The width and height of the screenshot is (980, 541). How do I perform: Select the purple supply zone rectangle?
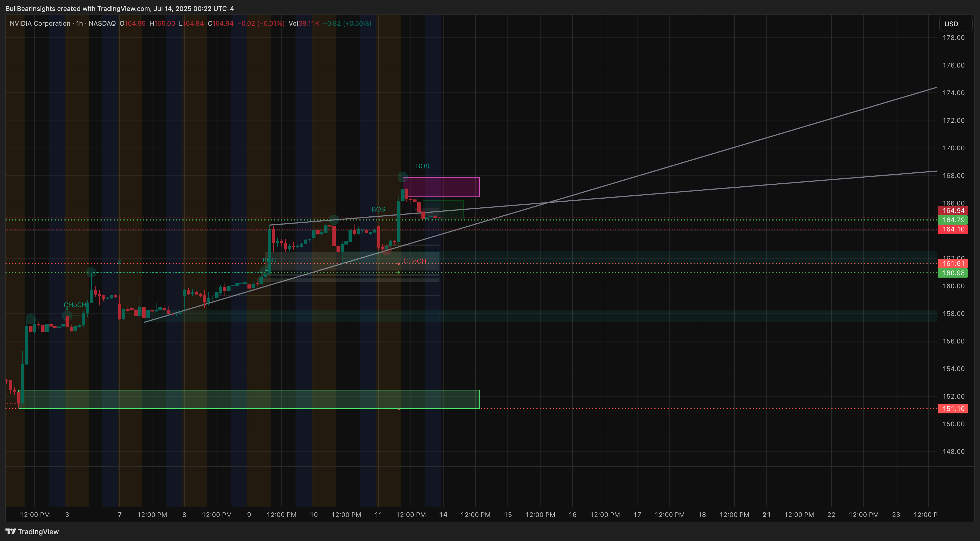[441, 187]
